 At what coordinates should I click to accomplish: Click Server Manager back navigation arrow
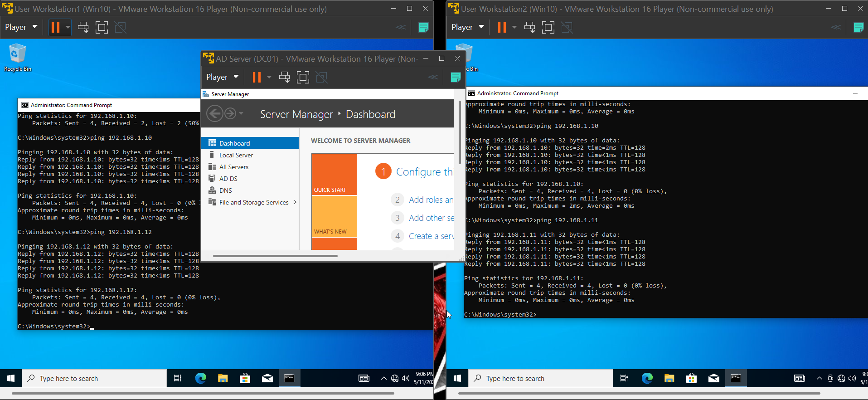tap(215, 113)
